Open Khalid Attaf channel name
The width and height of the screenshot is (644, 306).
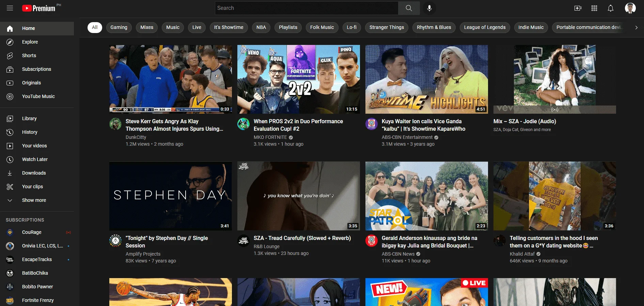[522, 254]
